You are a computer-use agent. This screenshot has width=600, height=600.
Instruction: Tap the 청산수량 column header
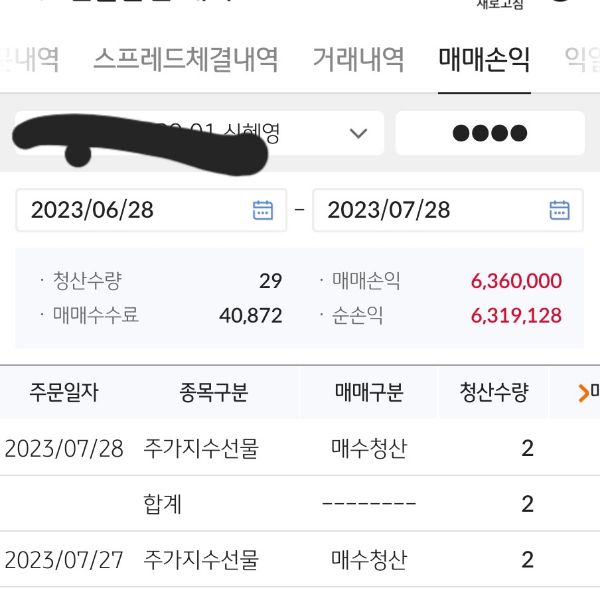[493, 393]
